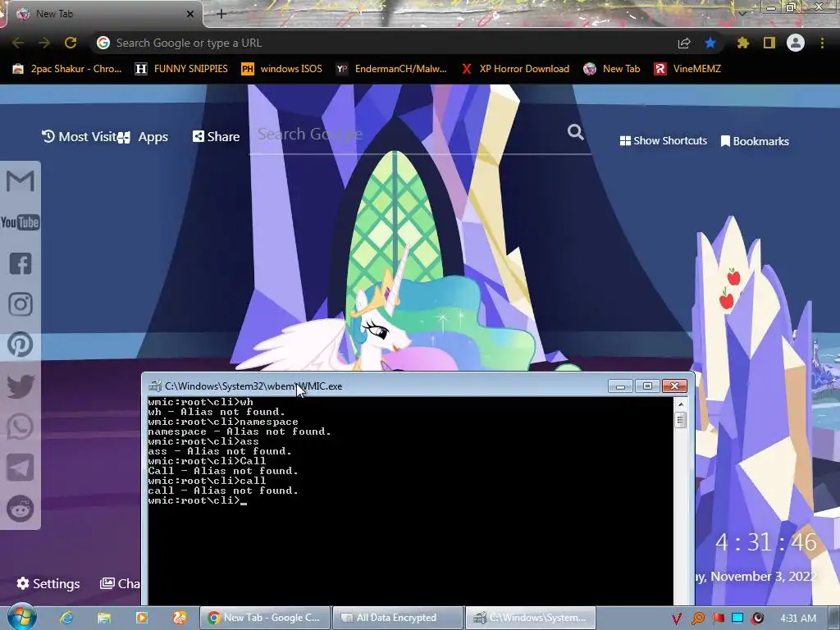Open the EndermanCH/Malw... bookmark
Viewport: 840px width, 630px height.
(391, 69)
